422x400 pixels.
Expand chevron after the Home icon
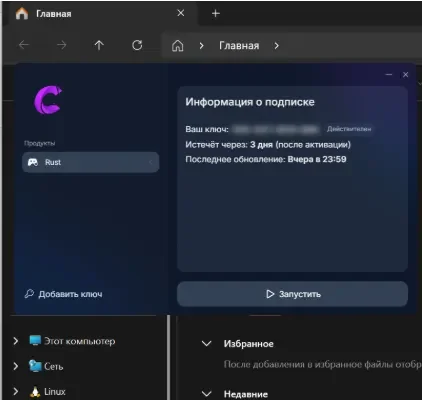click(x=201, y=46)
